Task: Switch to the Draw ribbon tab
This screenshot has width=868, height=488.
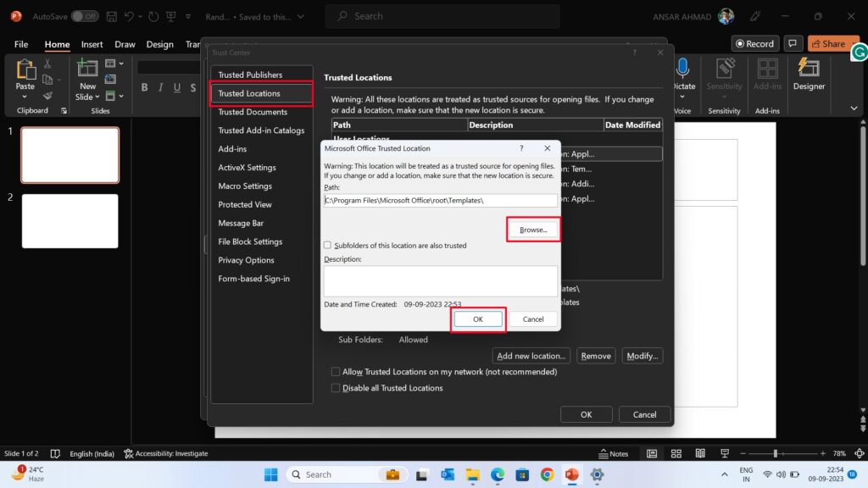Action: point(125,44)
